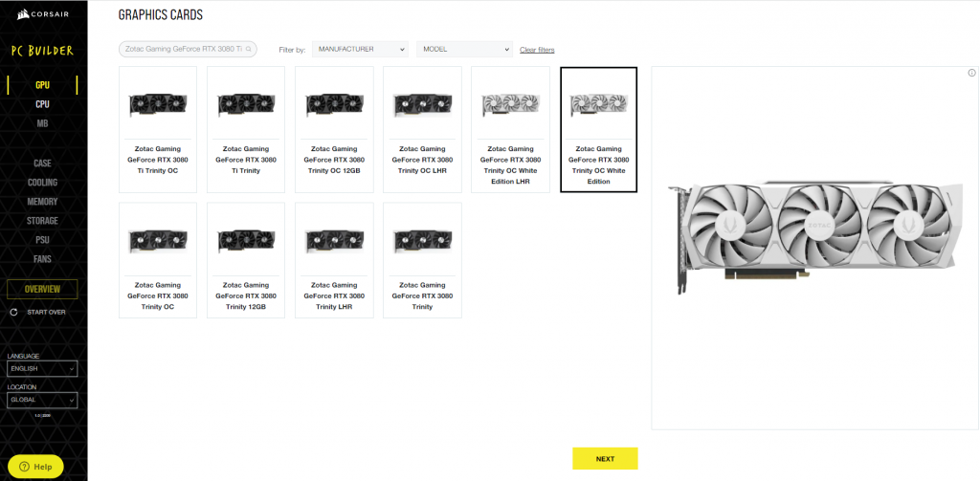The width and height of the screenshot is (980, 481).
Task: Open the Language dropdown set to English
Action: (42, 368)
